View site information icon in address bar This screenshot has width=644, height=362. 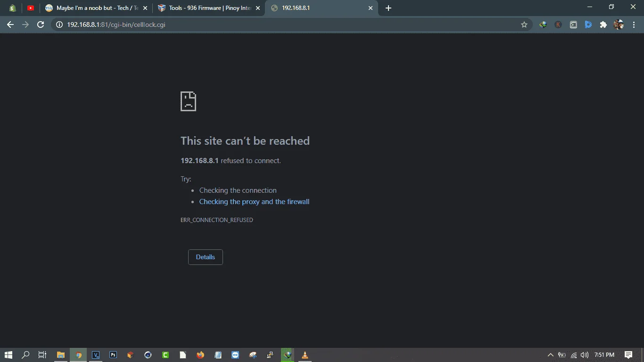59,25
